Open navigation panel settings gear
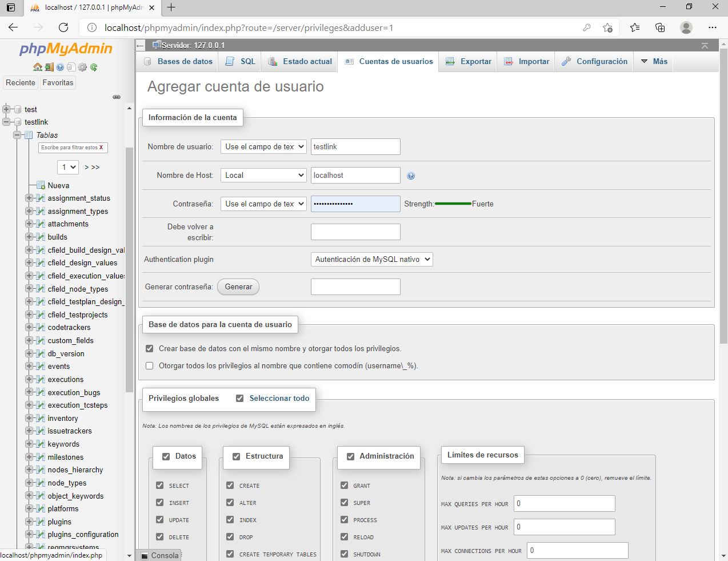 pyautogui.click(x=82, y=67)
